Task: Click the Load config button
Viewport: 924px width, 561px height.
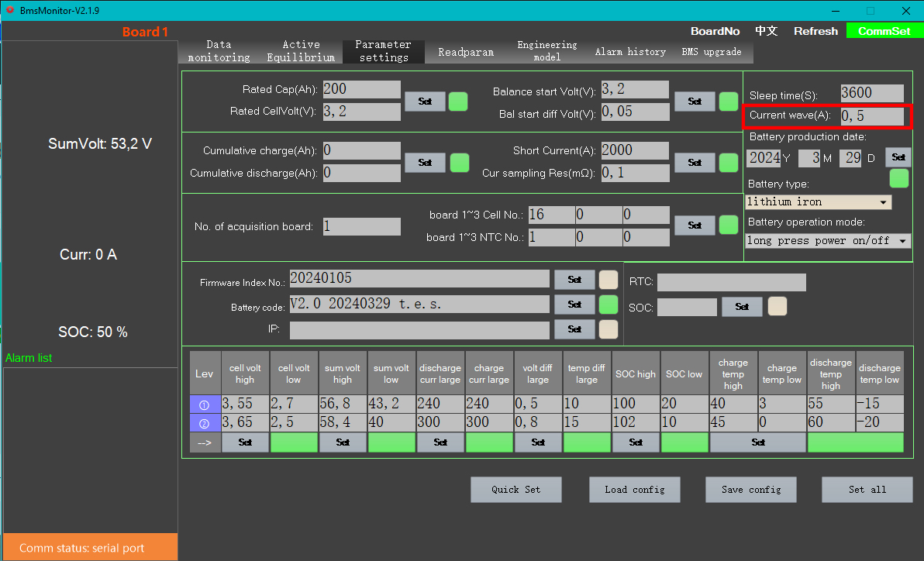Action: tap(634, 490)
